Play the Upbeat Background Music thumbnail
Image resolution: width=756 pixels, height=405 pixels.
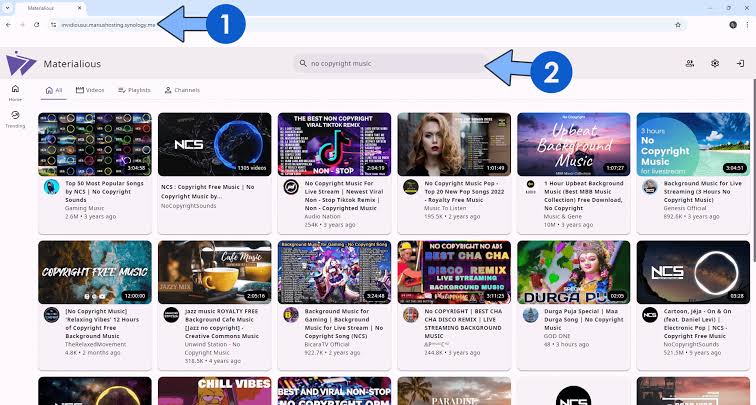click(x=573, y=144)
